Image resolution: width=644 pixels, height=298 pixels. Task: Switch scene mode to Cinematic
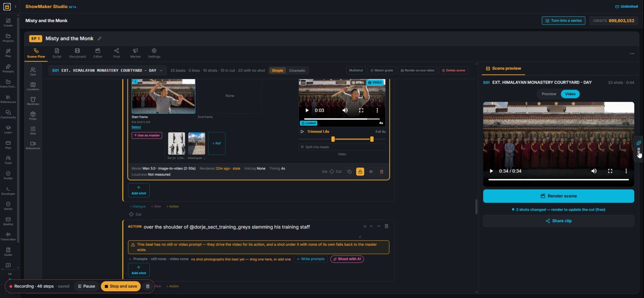click(297, 70)
